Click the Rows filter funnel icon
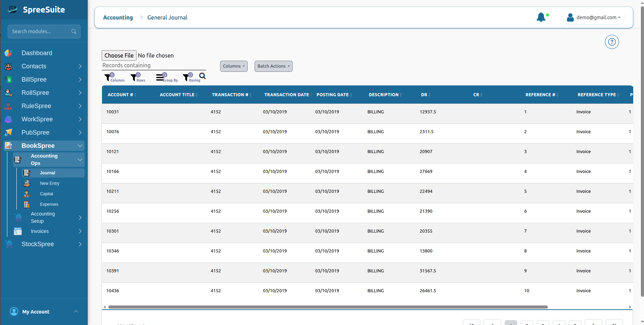This screenshot has height=325, width=644. click(x=133, y=77)
